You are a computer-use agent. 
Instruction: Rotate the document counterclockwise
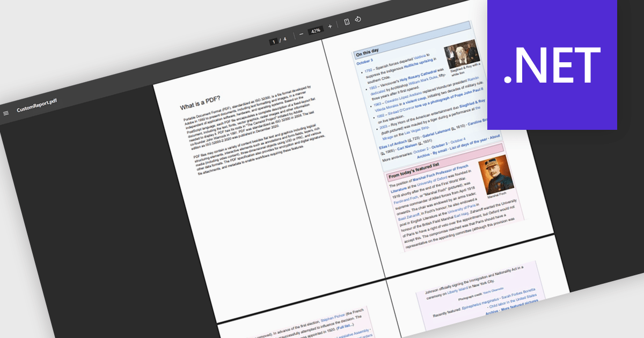coord(358,19)
